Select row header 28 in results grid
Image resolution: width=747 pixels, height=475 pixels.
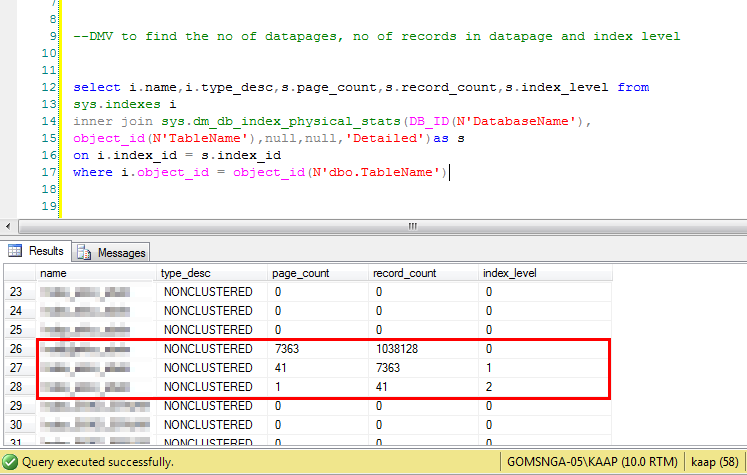click(20, 387)
